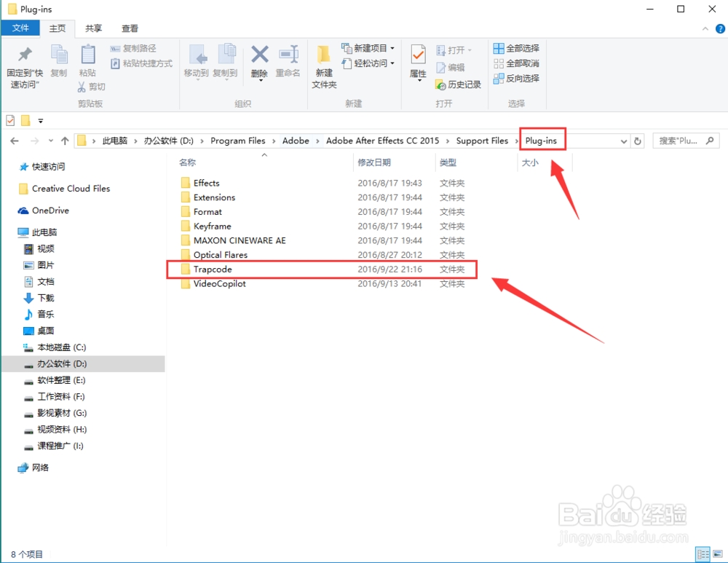This screenshot has width=728, height=563.
Task: Click the Paste ribbon icon
Action: click(88, 55)
